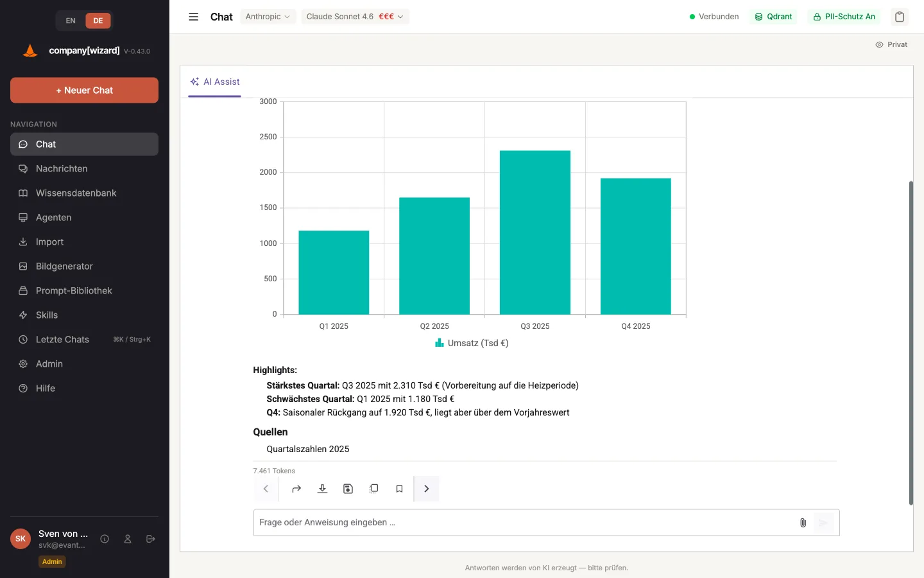Click the yellow Admin role badge
Viewport: 924px width, 578px height.
coord(52,561)
